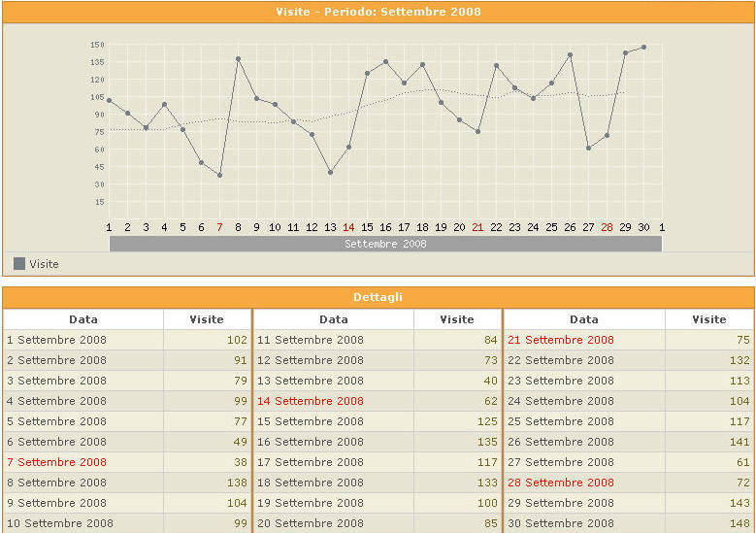This screenshot has height=533, width=756.
Task: Click the visit count 38
Action: pyautogui.click(x=241, y=462)
